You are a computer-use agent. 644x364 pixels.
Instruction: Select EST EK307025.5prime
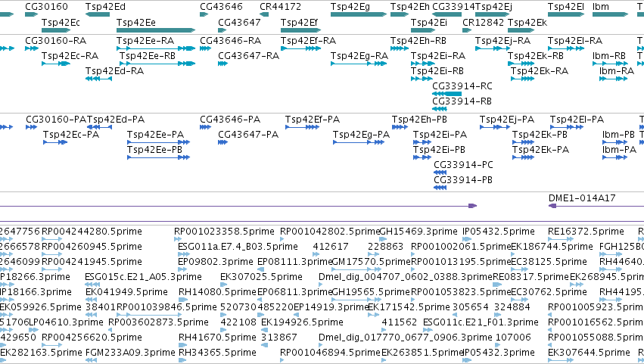(261, 277)
